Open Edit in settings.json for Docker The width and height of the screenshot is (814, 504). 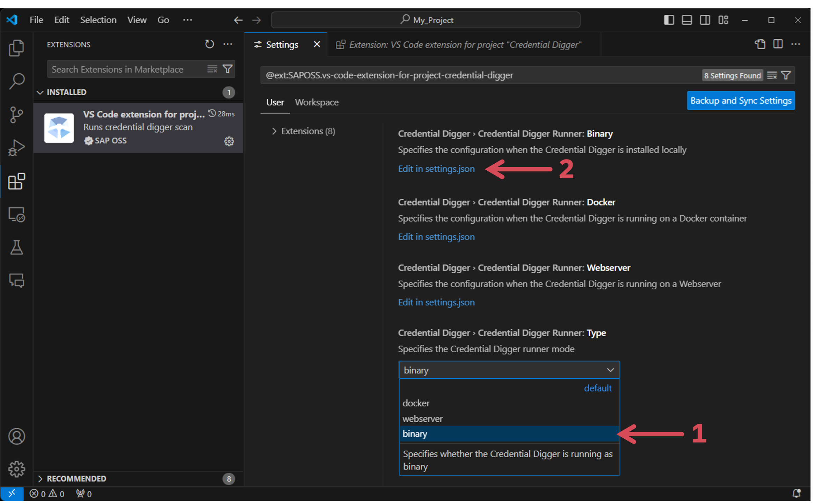click(x=436, y=237)
